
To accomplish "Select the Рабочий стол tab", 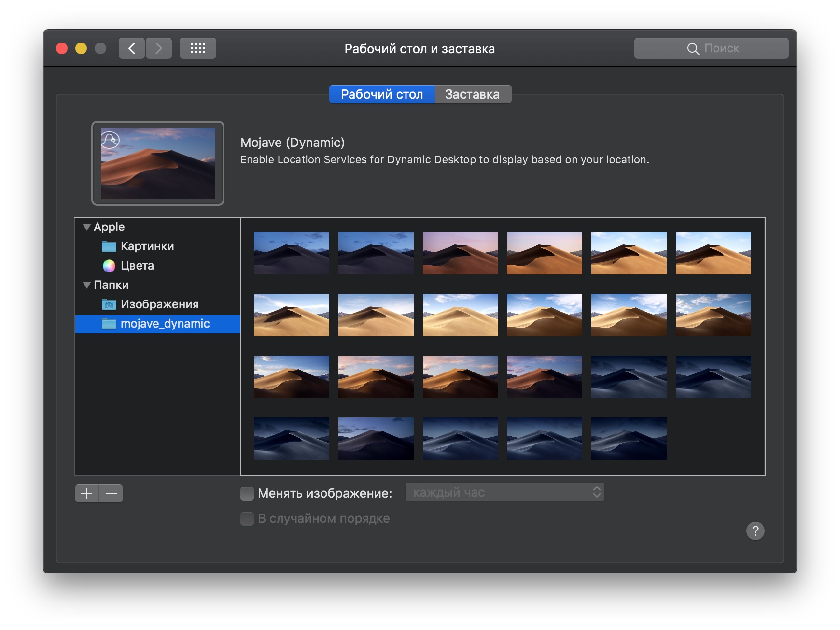I will coord(382,94).
